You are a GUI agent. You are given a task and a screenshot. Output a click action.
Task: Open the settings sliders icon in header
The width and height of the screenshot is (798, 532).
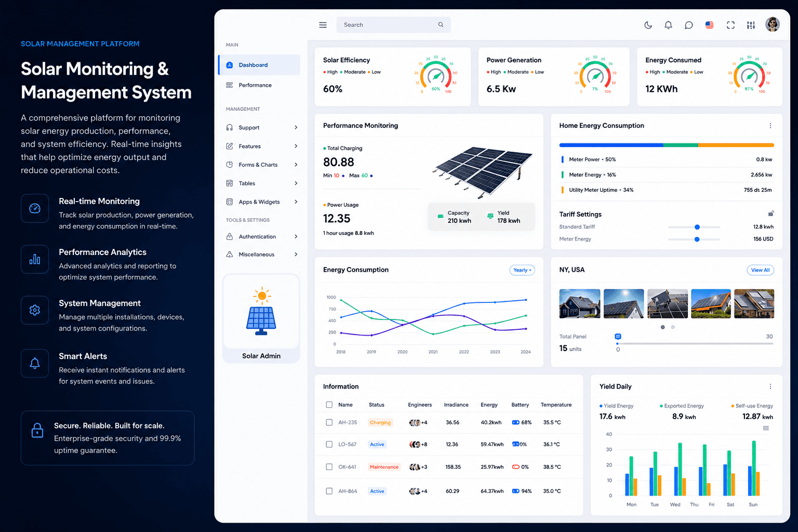[751, 25]
